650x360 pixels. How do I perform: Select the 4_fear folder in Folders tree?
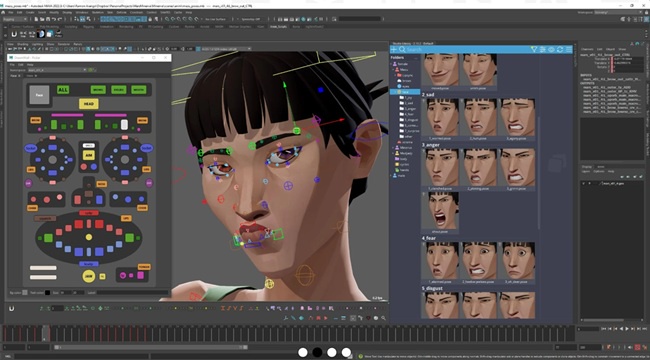point(409,114)
